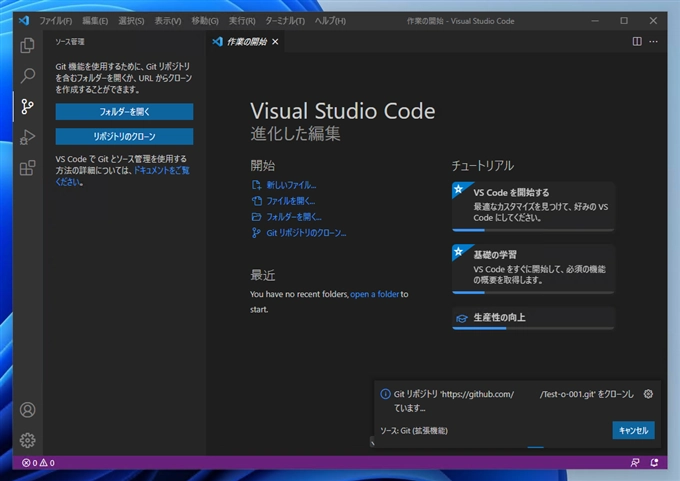Open the 移動(G) menu
This screenshot has height=481, width=680.
point(205,21)
